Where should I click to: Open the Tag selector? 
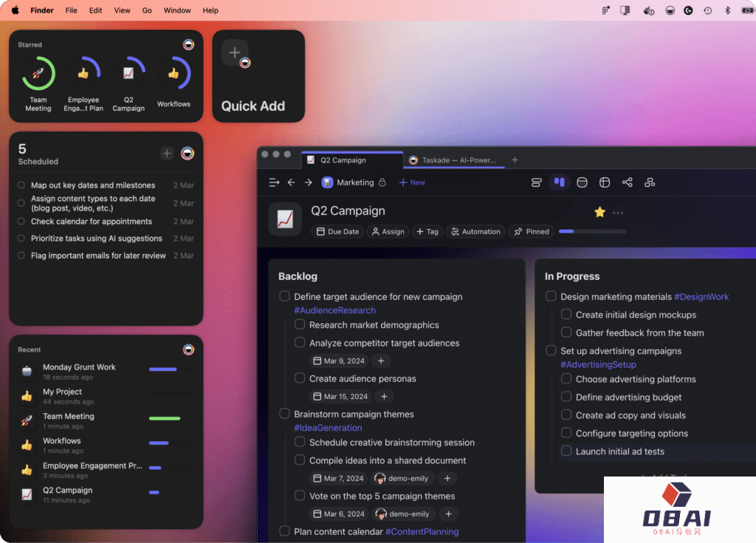coord(427,232)
